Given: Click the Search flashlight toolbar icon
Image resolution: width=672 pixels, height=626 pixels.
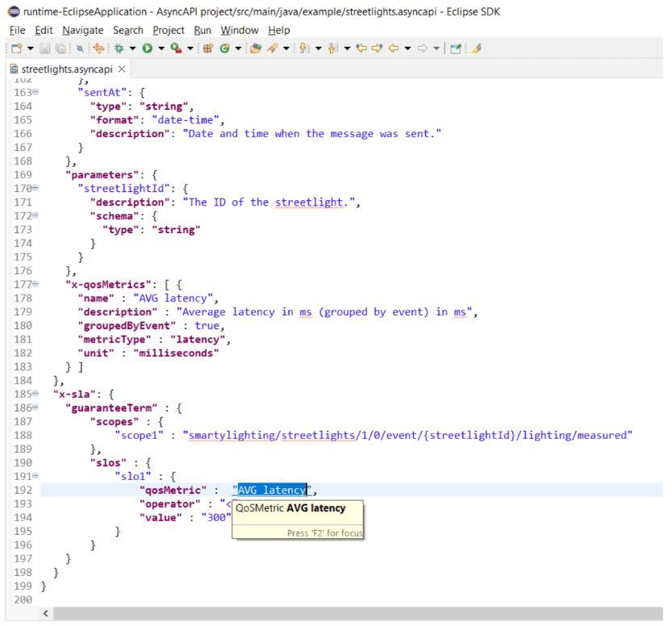Looking at the screenshot, I should (272, 48).
